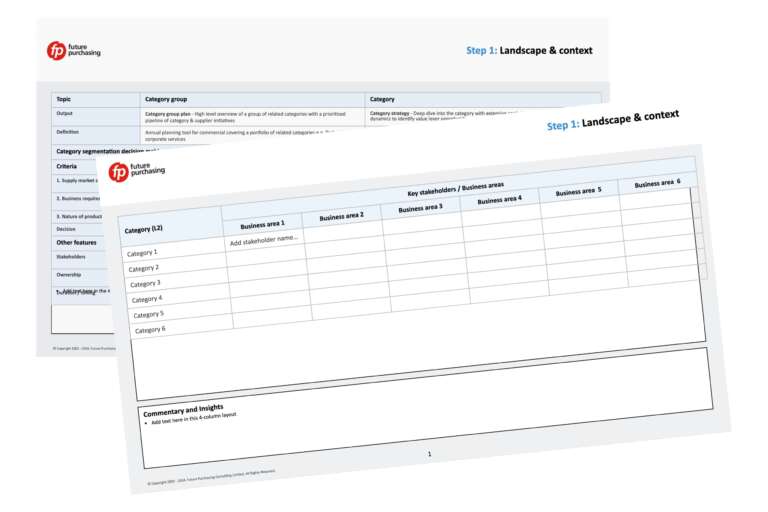Image resolution: width=768 pixels, height=512 pixels.
Task: Select the Stakeholders row label
Action: tap(71, 257)
